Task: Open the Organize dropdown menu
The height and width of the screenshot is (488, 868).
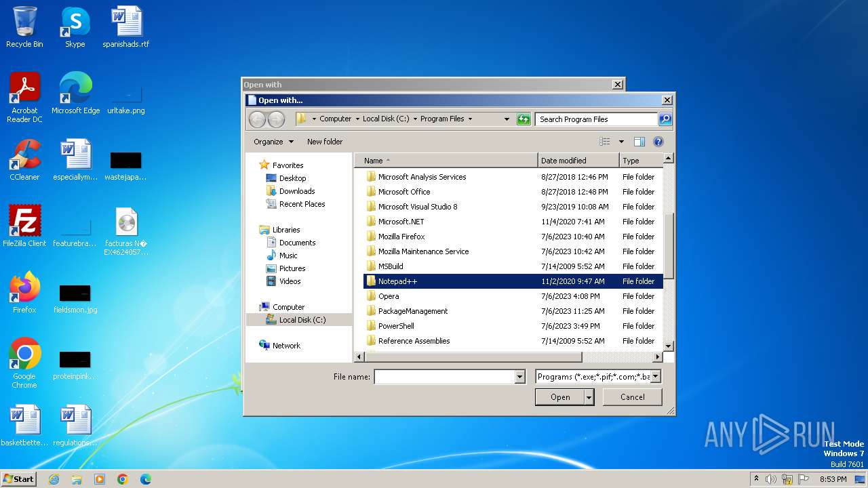Action: (274, 142)
